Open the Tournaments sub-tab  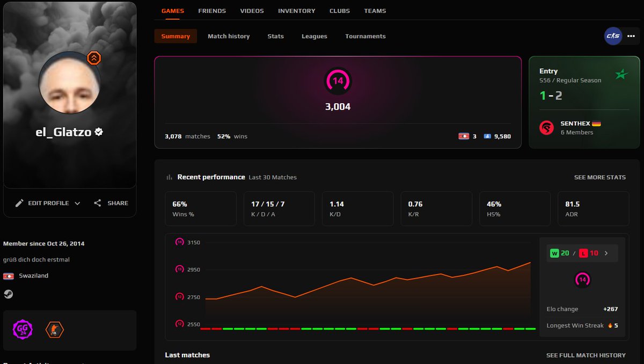[365, 36]
